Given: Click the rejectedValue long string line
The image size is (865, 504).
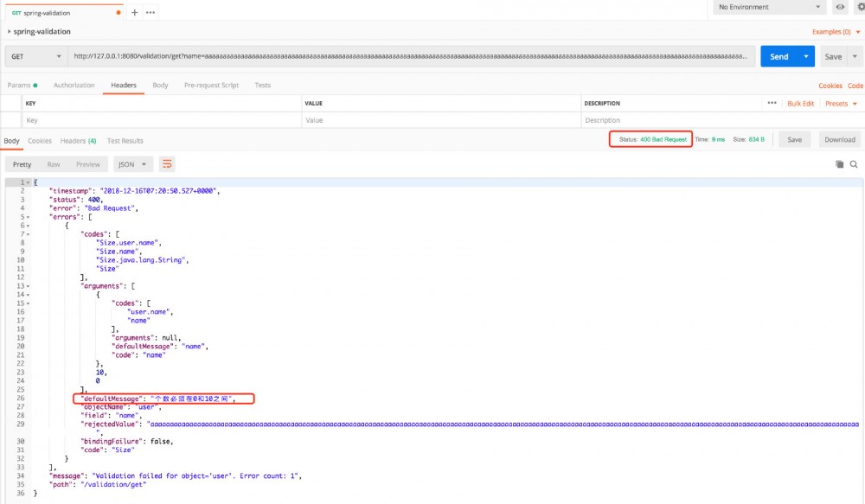Looking at the screenshot, I should pos(470,424).
